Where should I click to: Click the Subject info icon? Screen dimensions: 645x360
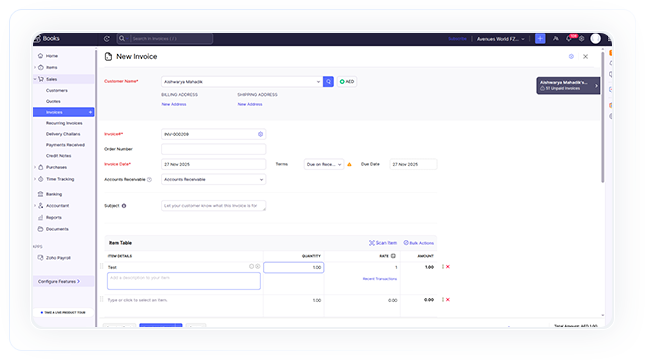124,206
